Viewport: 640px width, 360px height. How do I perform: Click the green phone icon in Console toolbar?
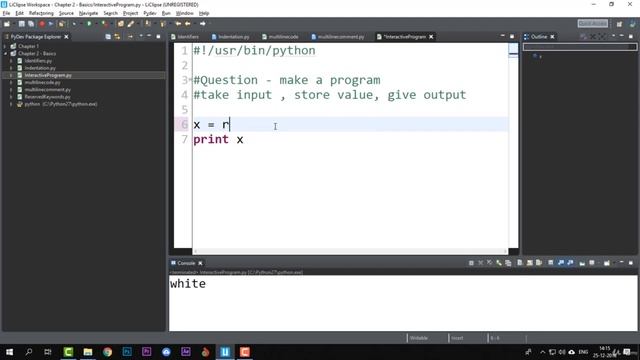pos(499,263)
